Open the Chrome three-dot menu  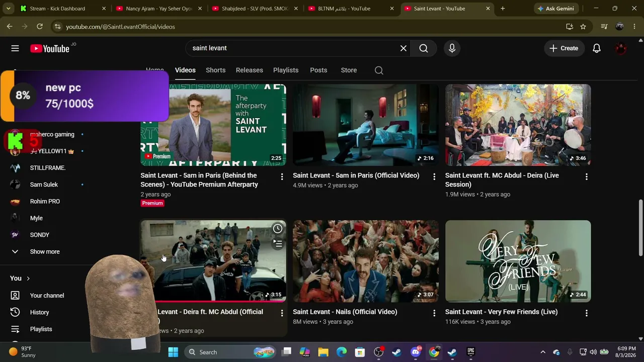[634, 27]
